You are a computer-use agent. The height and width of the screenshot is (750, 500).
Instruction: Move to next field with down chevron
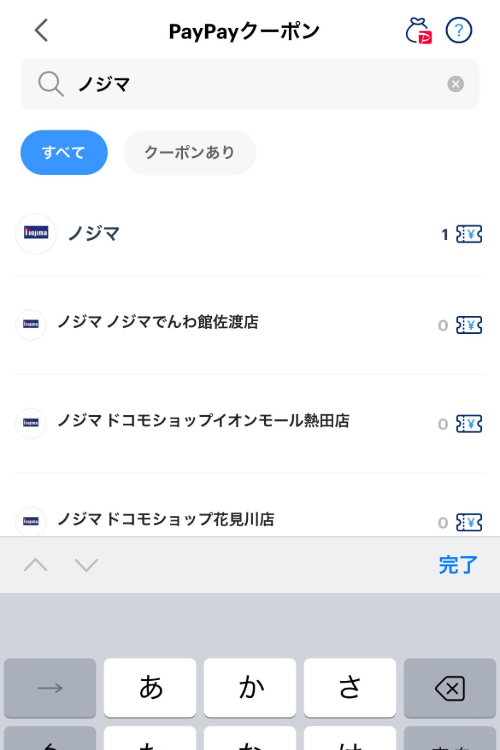(87, 565)
